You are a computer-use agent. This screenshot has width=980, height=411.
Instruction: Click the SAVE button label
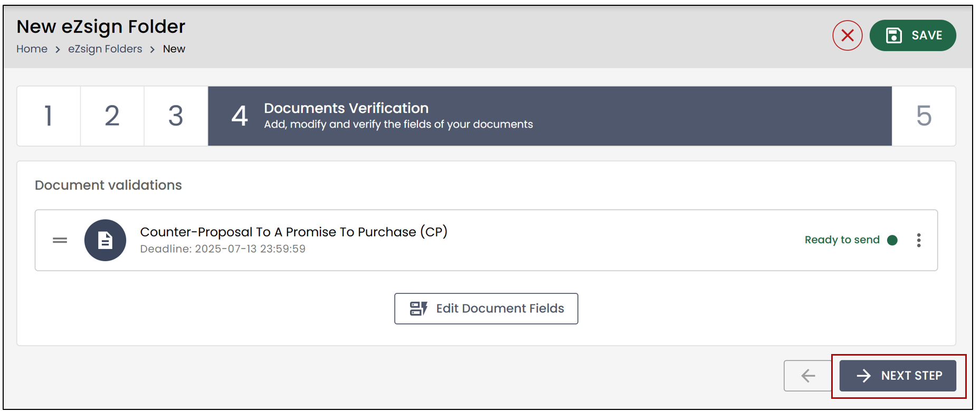click(x=927, y=35)
